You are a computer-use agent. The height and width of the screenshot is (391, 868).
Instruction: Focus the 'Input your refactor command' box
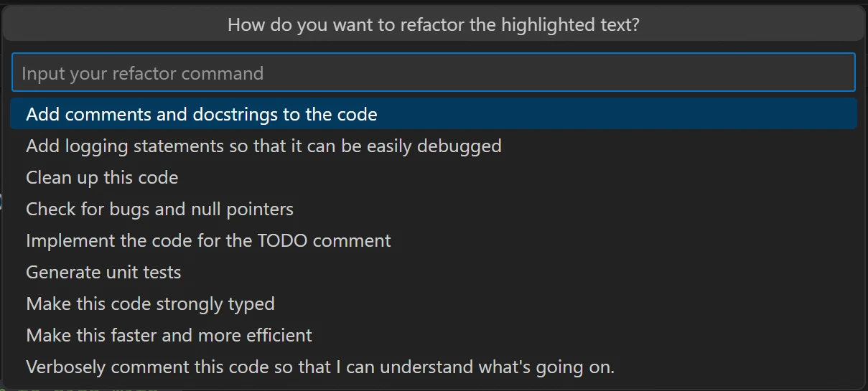click(433, 72)
